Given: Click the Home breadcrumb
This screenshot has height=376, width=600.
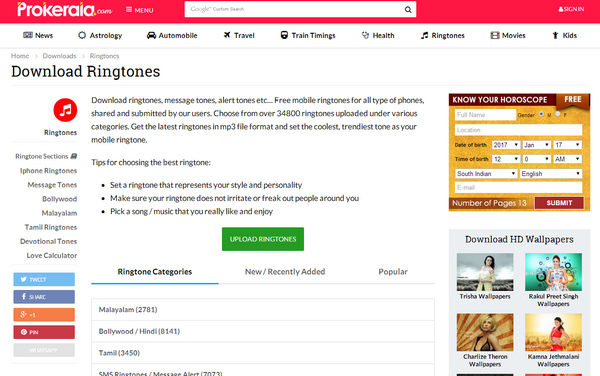Looking at the screenshot, I should tap(20, 56).
